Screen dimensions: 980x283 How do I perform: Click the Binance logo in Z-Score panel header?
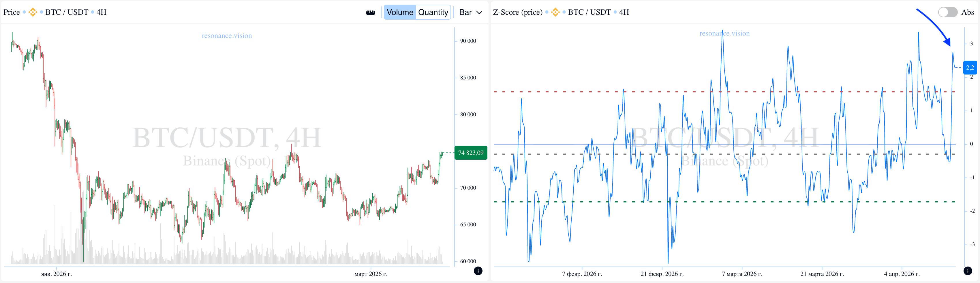click(555, 12)
